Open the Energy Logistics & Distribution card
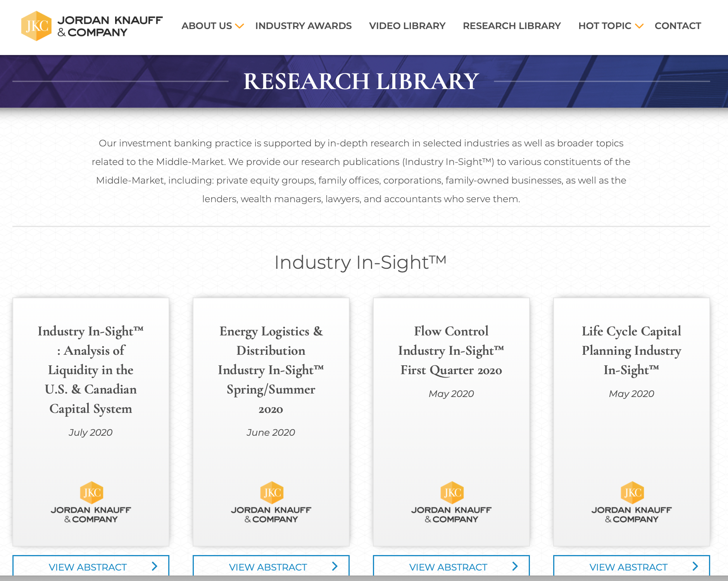Viewport: 728px width, 581px height. (x=271, y=422)
